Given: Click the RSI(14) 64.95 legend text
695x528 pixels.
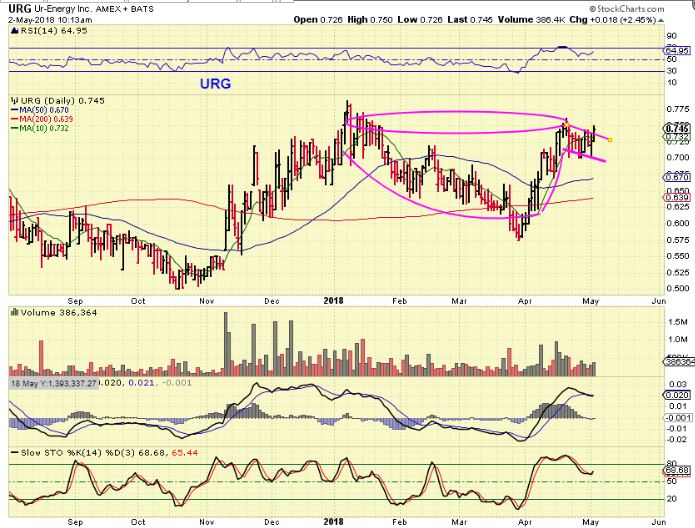Looking at the screenshot, I should [x=53, y=31].
